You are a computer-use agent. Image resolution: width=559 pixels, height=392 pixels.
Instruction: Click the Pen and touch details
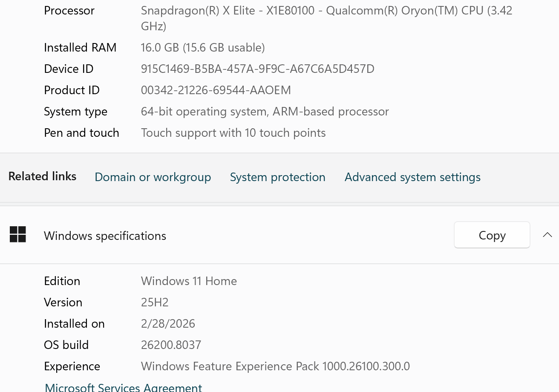(x=233, y=133)
